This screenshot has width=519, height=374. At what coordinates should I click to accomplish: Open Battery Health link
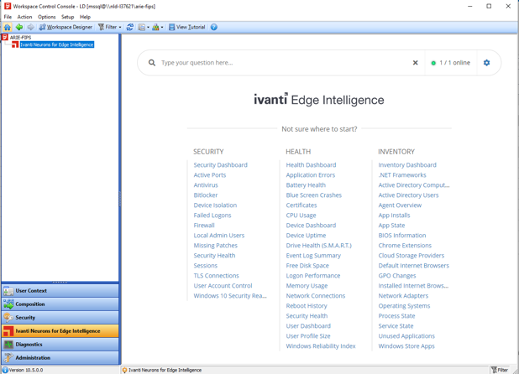306,185
